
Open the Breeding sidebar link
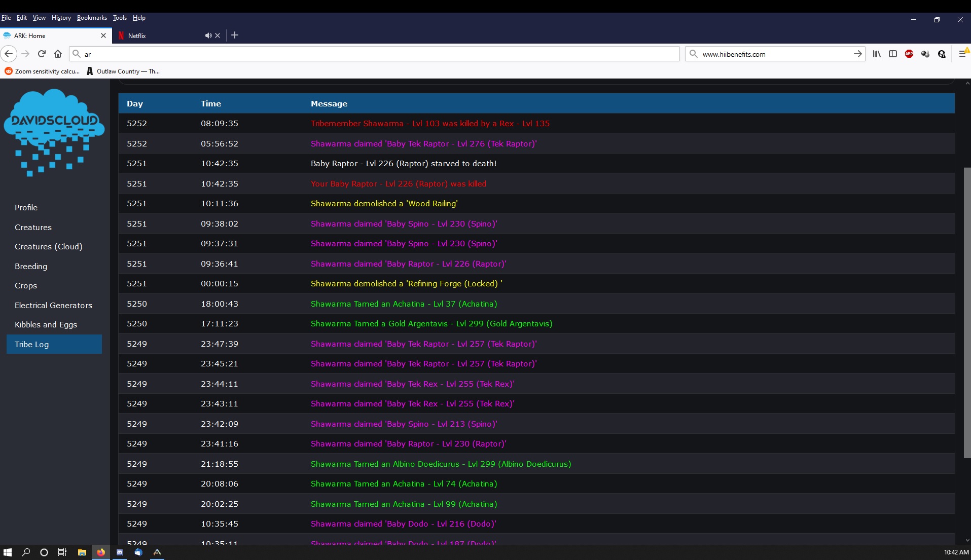point(31,266)
